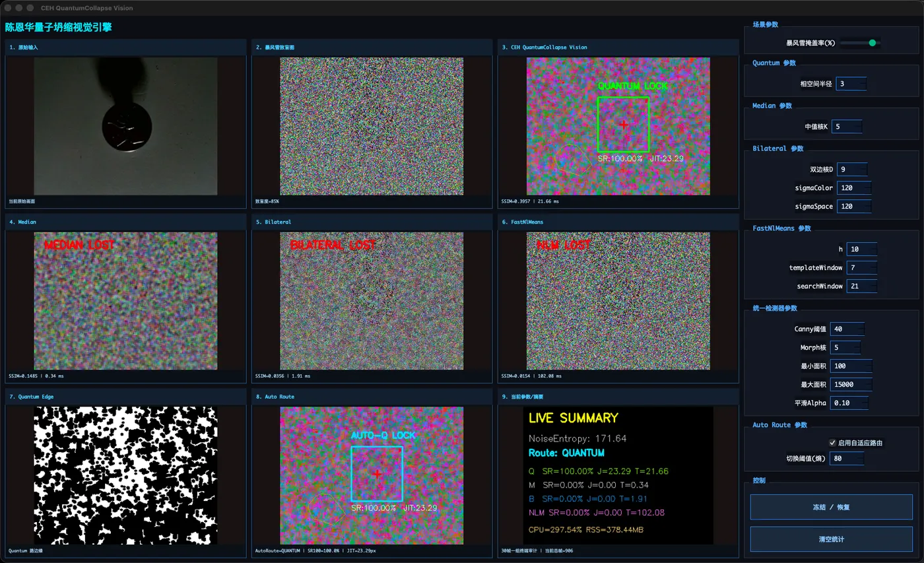Decrease the 切换阈值(熵) stepper

pyautogui.click(x=859, y=461)
